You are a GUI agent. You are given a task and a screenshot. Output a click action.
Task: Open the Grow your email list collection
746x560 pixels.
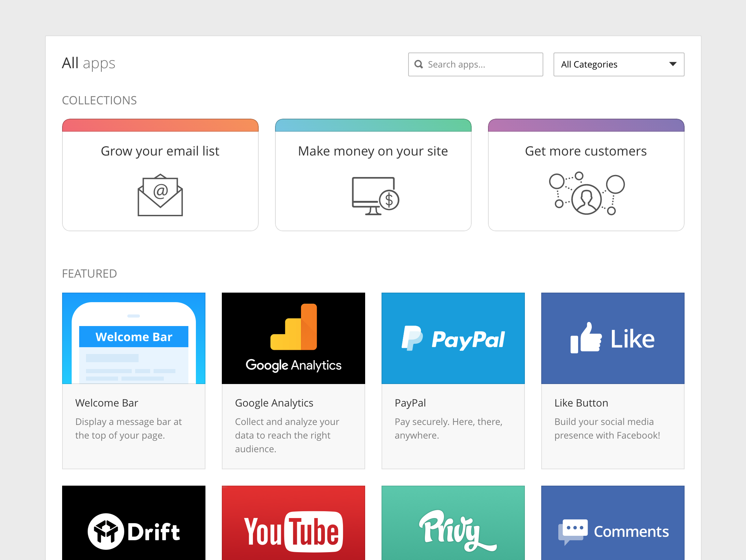pyautogui.click(x=160, y=175)
